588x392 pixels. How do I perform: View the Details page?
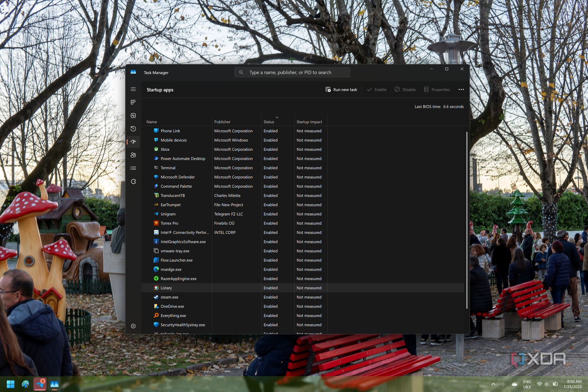click(133, 168)
